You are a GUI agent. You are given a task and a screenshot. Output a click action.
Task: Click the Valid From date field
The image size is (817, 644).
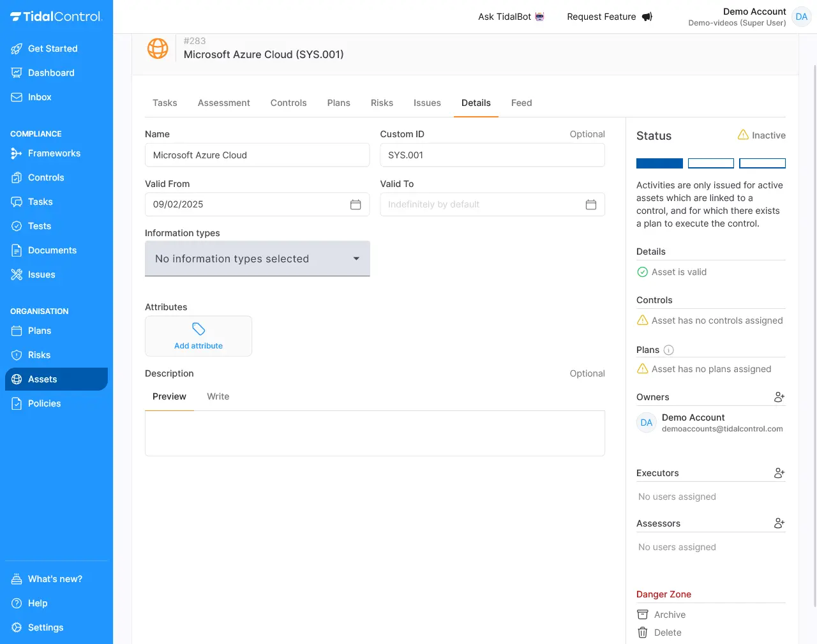tap(257, 204)
